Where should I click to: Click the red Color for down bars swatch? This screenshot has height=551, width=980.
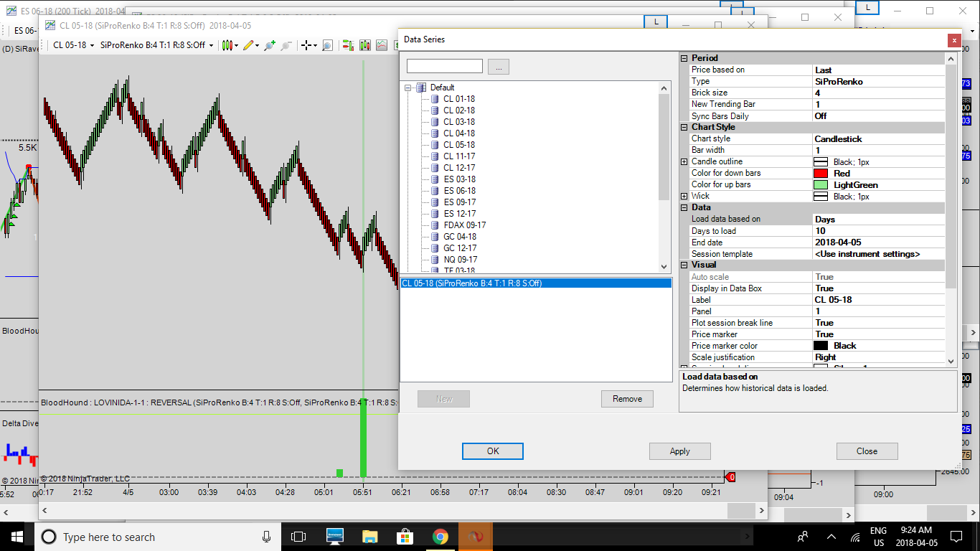[821, 173]
